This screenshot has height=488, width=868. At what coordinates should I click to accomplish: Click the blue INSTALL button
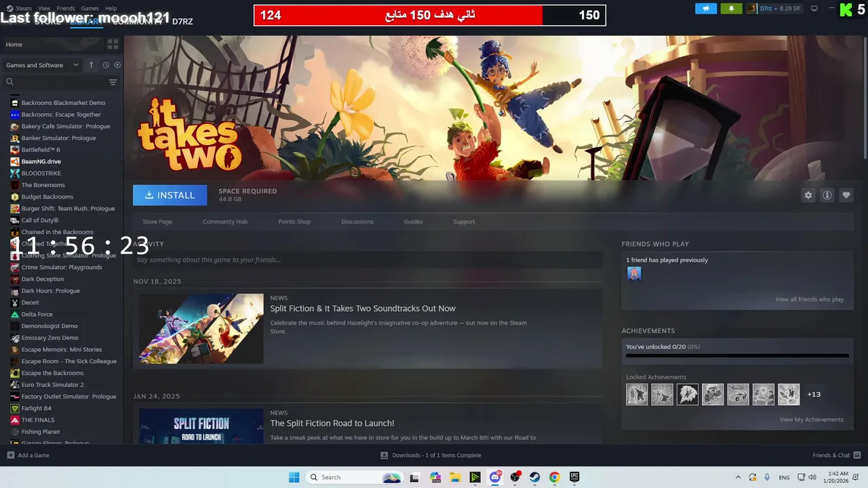click(170, 195)
